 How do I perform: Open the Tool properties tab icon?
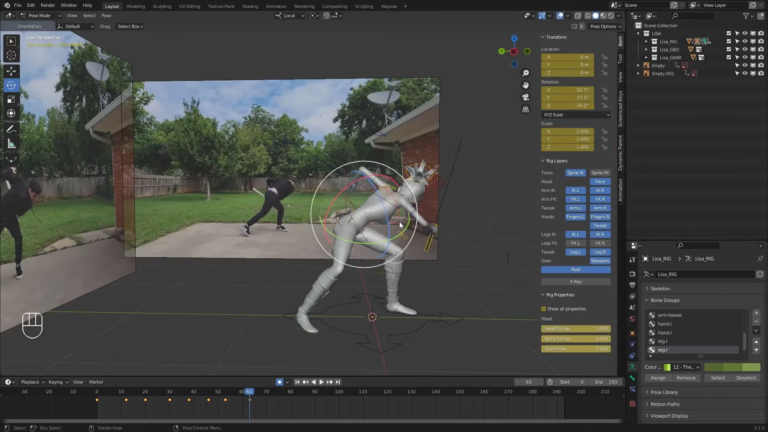point(632,259)
